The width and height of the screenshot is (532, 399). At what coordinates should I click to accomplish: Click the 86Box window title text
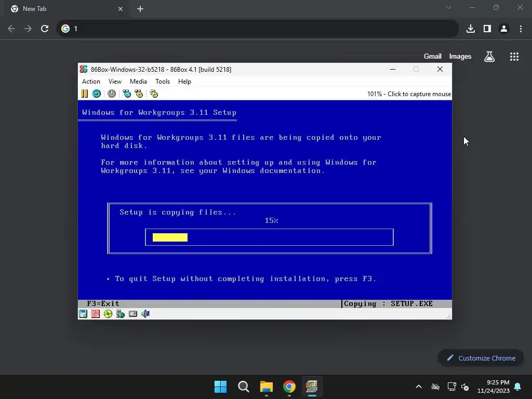pos(161,69)
